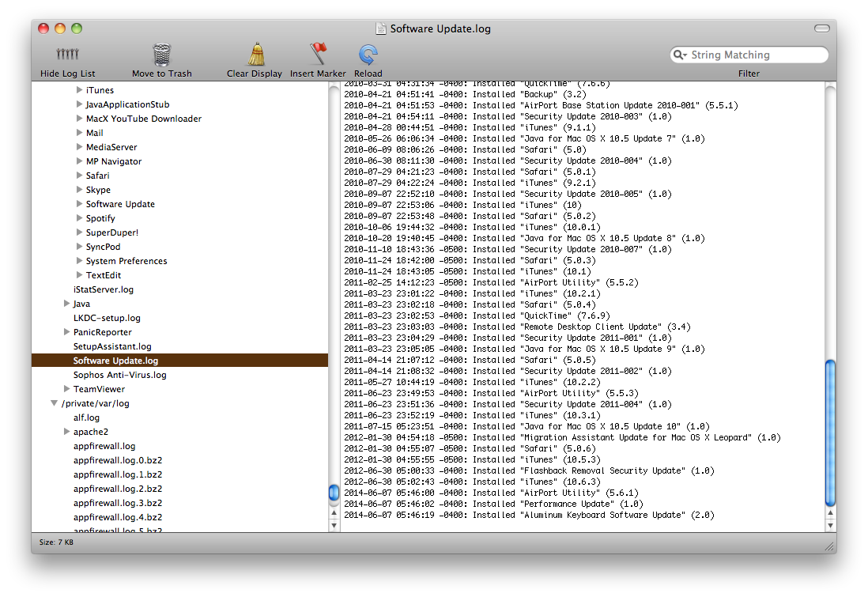868x597 pixels.
Task: Click the document icon in title bar
Action: coord(381,28)
